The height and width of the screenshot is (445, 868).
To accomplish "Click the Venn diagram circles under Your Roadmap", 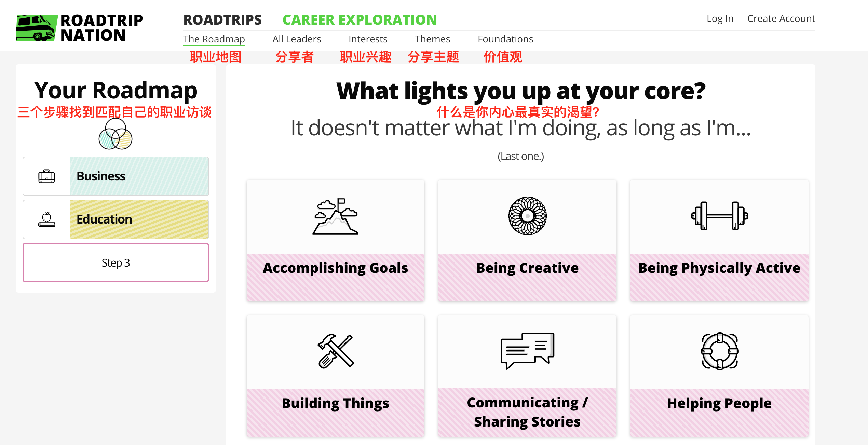I will pos(116,134).
